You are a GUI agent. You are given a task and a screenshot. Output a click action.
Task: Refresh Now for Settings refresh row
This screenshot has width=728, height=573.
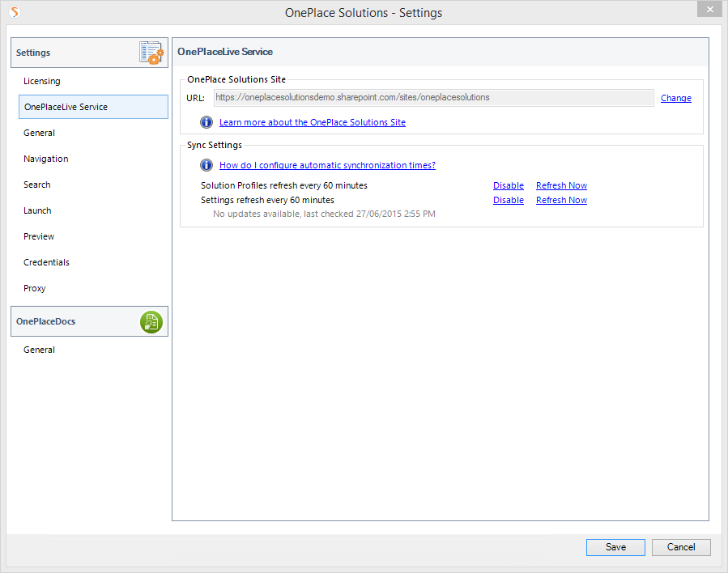(561, 200)
